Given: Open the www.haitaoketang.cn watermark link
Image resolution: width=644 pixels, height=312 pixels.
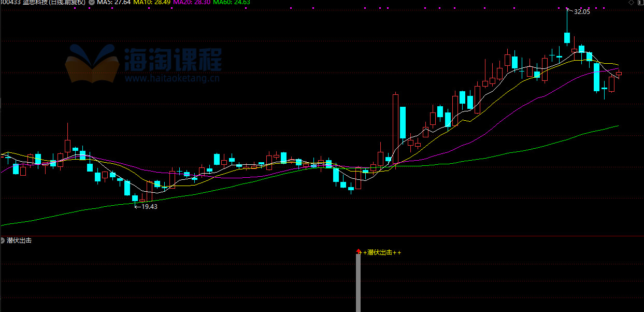Looking at the screenshot, I should [173, 79].
